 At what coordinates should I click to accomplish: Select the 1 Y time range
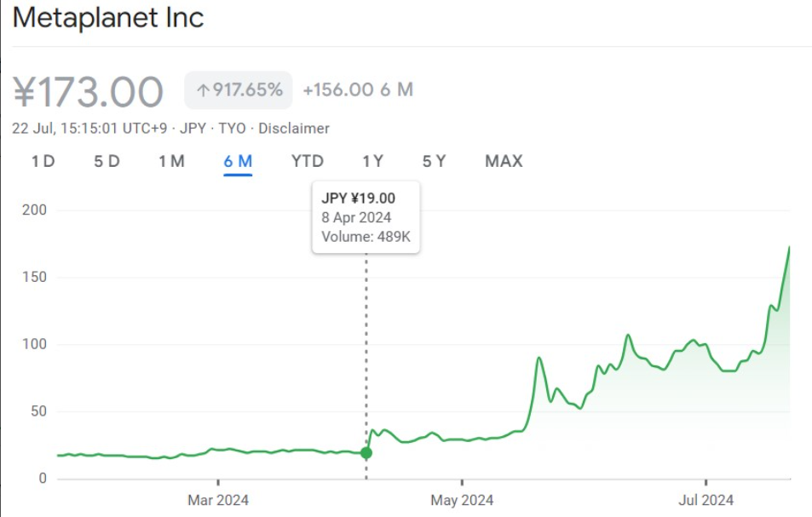(372, 161)
